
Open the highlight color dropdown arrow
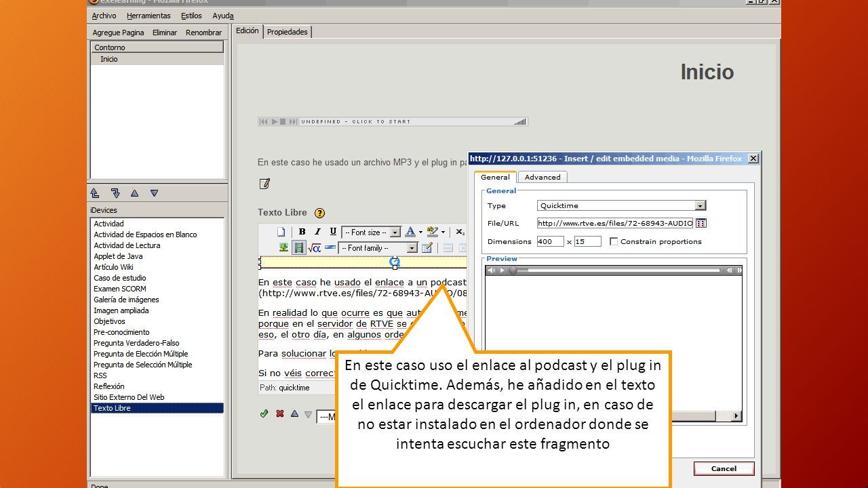click(x=443, y=232)
